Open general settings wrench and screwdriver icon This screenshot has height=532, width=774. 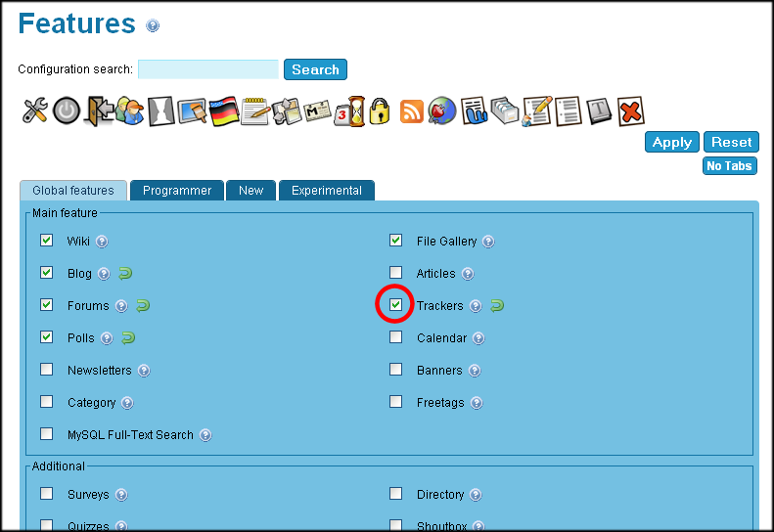pyautogui.click(x=35, y=111)
